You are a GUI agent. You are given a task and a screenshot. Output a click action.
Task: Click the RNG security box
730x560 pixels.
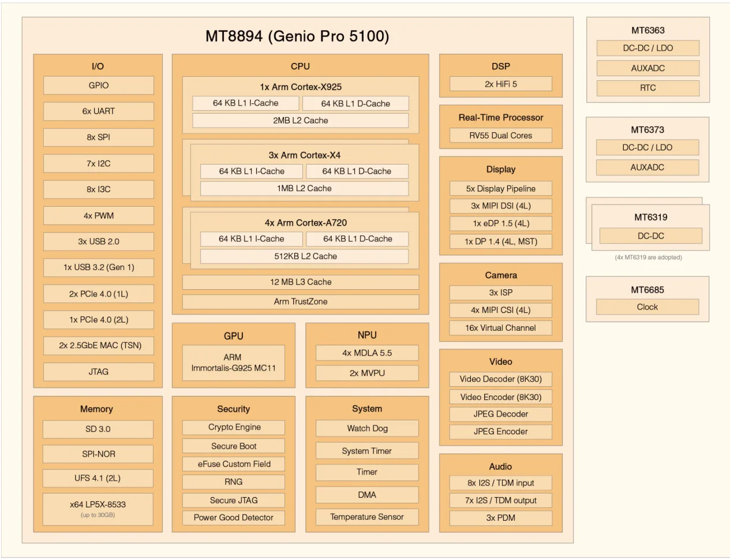tap(234, 481)
